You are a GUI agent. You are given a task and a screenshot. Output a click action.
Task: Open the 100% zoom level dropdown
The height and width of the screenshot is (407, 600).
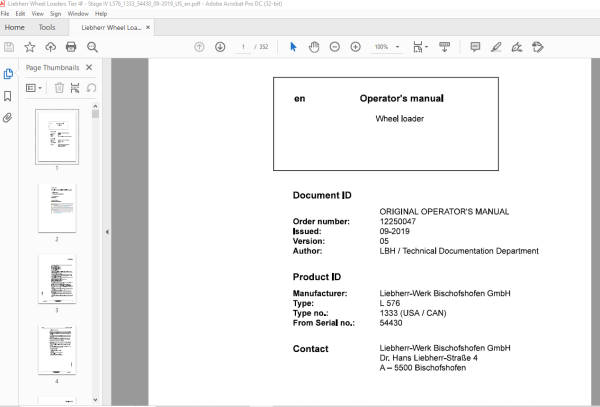coord(386,47)
